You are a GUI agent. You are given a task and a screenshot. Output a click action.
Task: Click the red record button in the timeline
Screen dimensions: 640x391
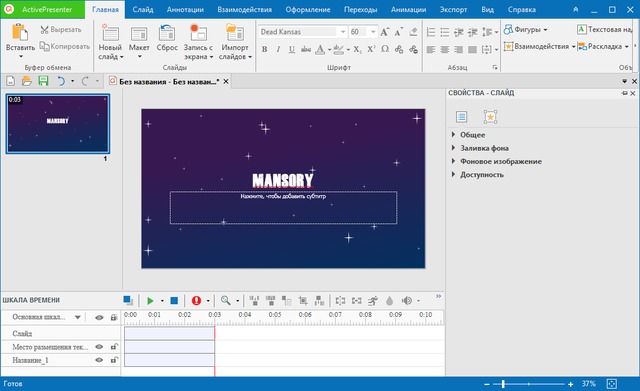[196, 301]
